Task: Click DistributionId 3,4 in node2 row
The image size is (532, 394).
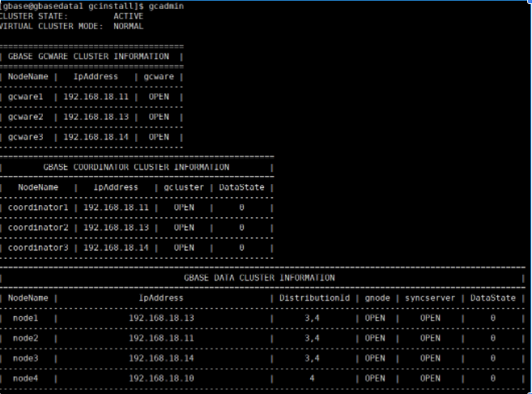Action: pos(312,338)
